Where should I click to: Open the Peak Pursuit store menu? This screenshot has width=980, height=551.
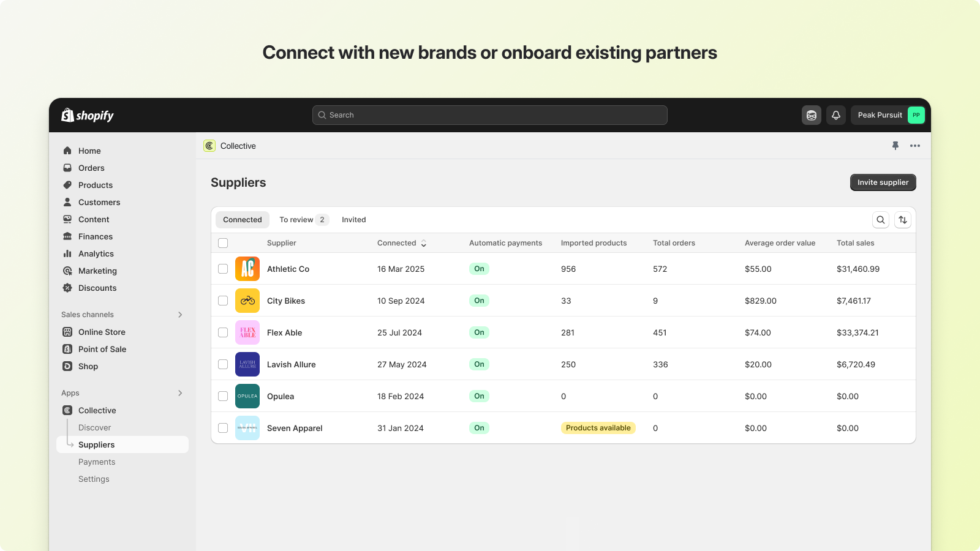point(888,115)
